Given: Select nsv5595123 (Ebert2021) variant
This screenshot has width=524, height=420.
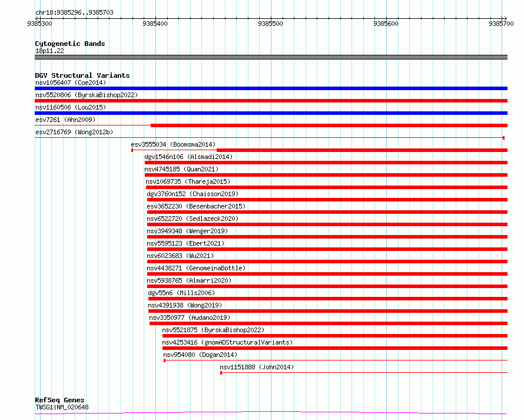Looking at the screenshot, I should [185, 243].
